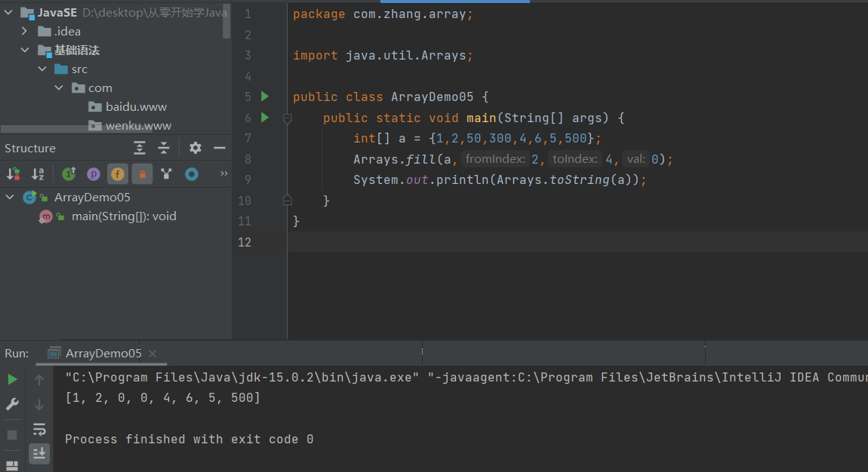Click the int[] a declaration line
The height and width of the screenshot is (472, 868).
[477, 138]
